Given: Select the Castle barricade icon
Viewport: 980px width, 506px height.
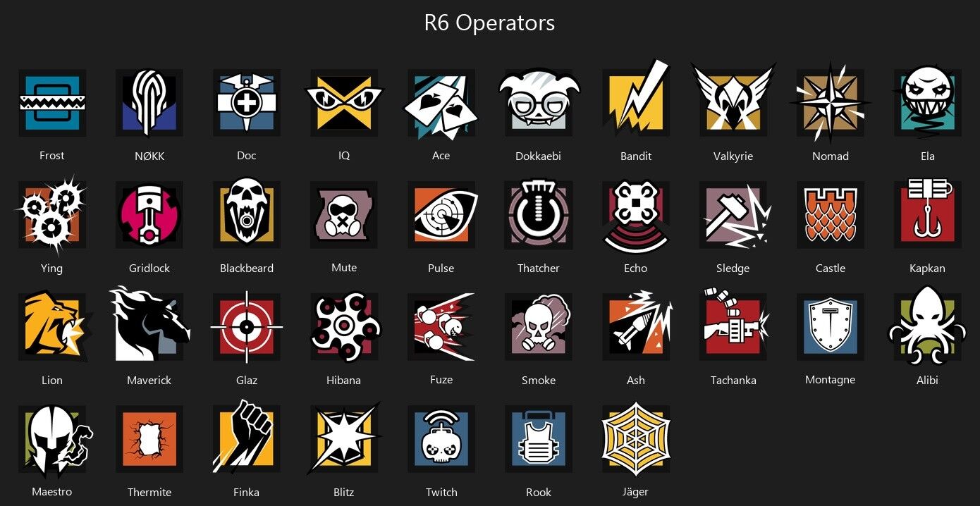Looking at the screenshot, I should 831,215.
